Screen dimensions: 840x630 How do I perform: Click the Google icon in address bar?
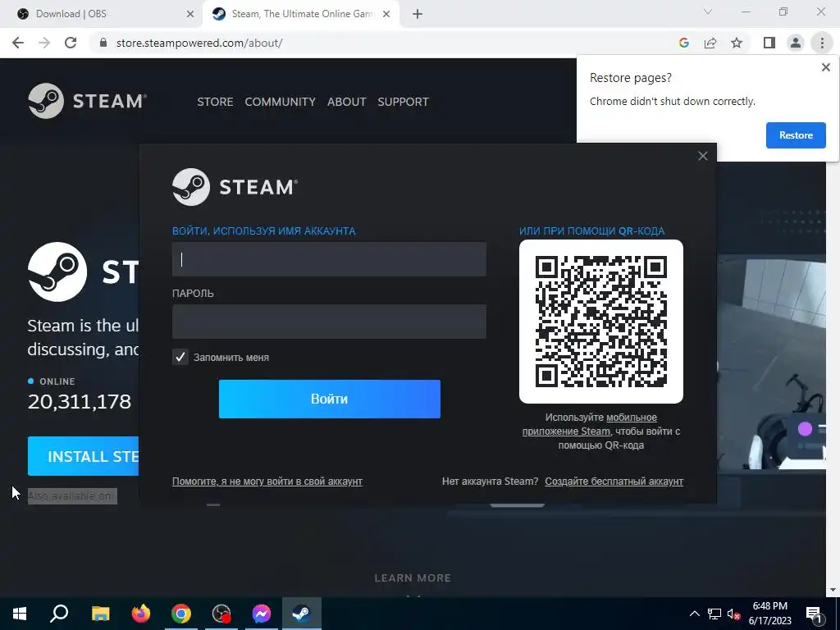[683, 43]
